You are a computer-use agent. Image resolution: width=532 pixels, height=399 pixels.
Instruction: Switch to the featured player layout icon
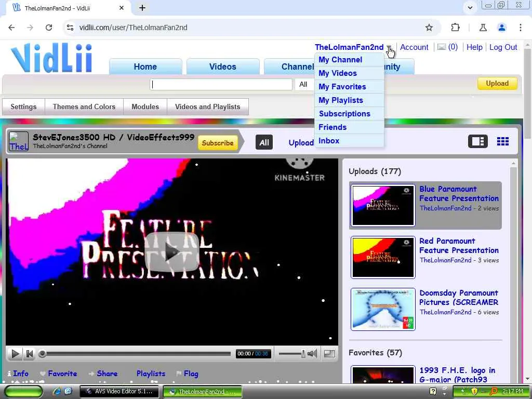pos(478,141)
